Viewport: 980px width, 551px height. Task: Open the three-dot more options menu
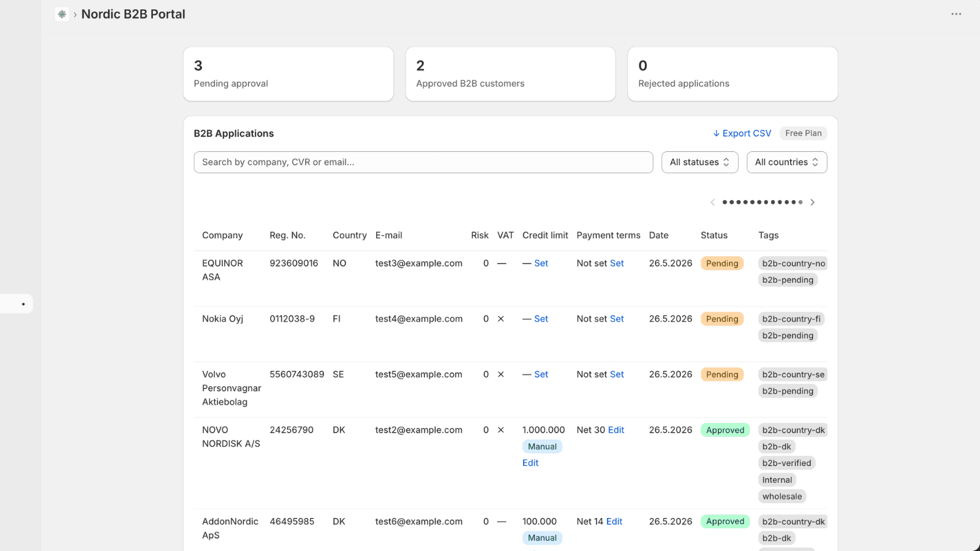click(x=956, y=14)
